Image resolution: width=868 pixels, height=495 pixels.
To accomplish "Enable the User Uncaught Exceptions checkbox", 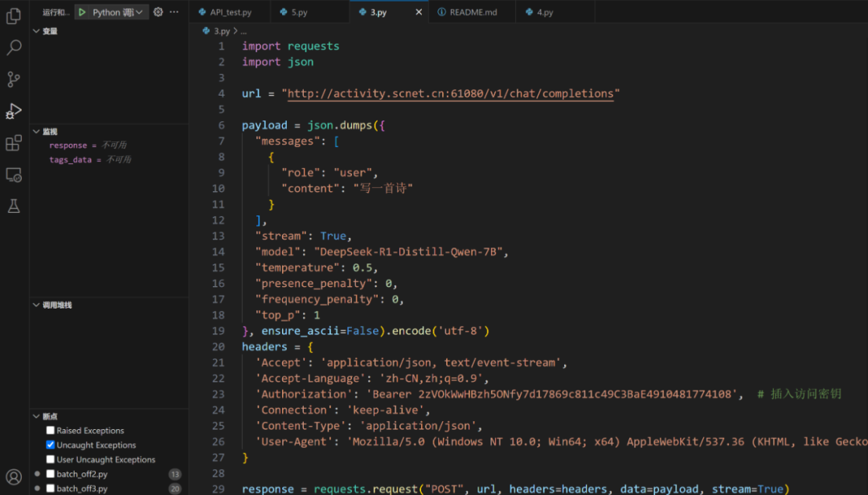I will [x=51, y=460].
